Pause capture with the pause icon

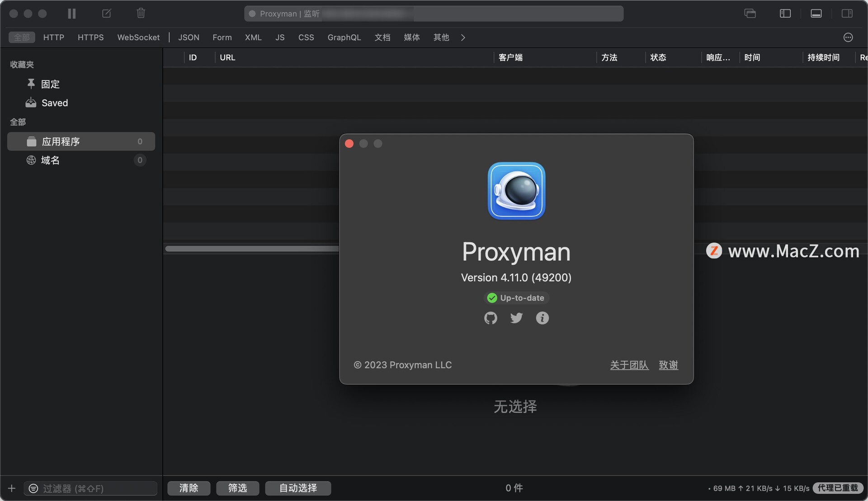[x=71, y=14]
